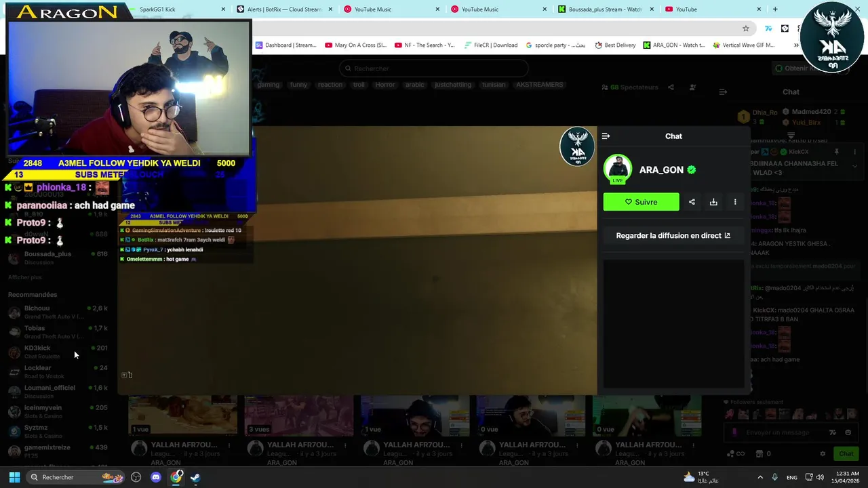Image resolution: width=868 pixels, height=488 pixels.
Task: Open the Bichouu recommended channel
Action: point(58,312)
